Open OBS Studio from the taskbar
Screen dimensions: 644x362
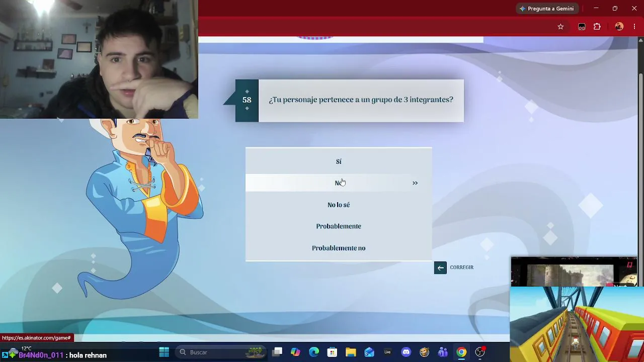coord(480,352)
